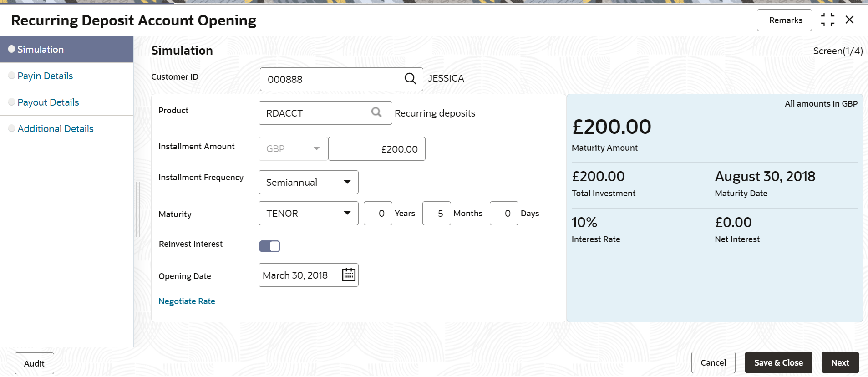Click the Months tenor input field
The width and height of the screenshot is (868, 377).
point(437,214)
